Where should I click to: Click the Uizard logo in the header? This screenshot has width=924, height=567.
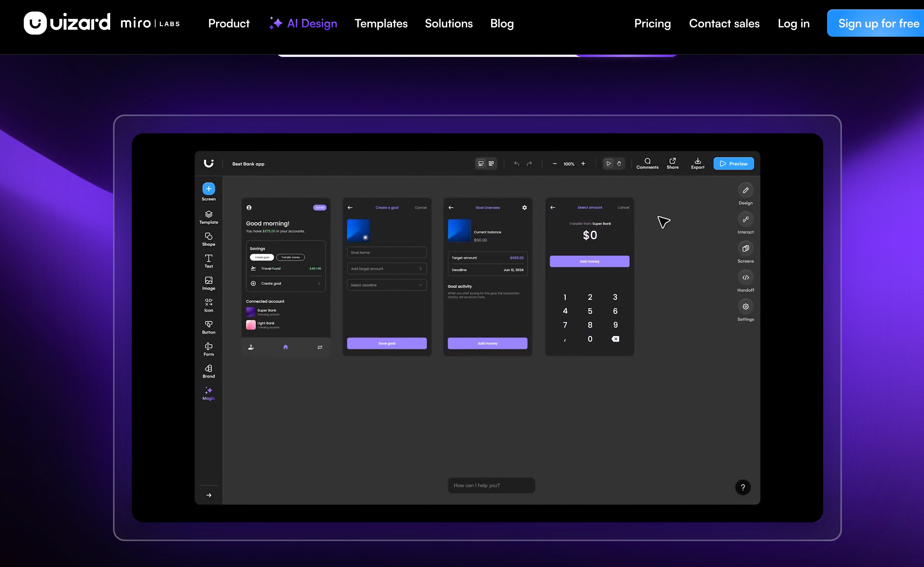(67, 23)
